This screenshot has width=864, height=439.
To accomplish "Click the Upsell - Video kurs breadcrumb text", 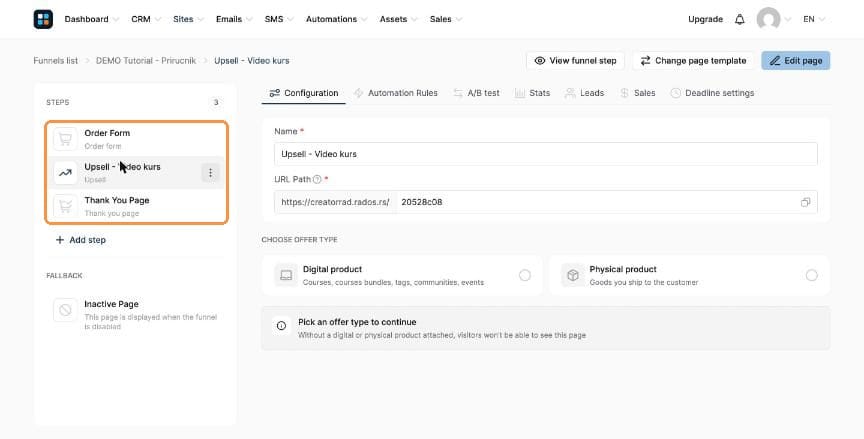I will click(x=252, y=61).
